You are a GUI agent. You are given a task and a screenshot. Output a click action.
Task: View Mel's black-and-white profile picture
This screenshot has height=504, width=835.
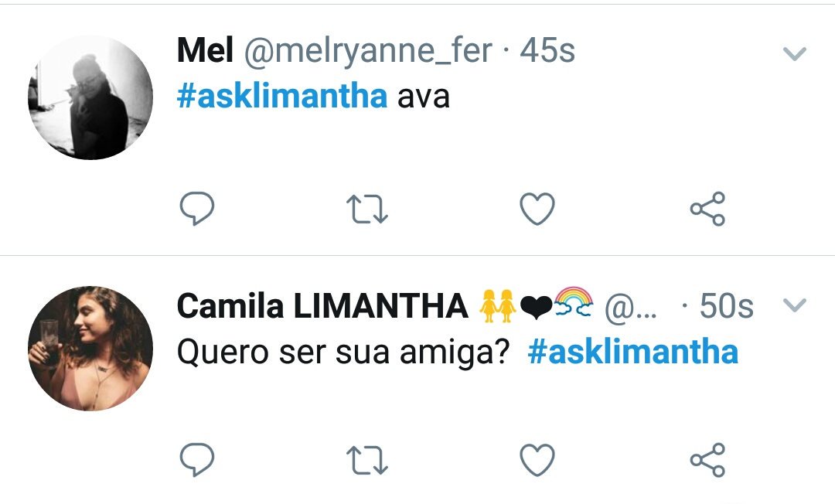pos(90,97)
